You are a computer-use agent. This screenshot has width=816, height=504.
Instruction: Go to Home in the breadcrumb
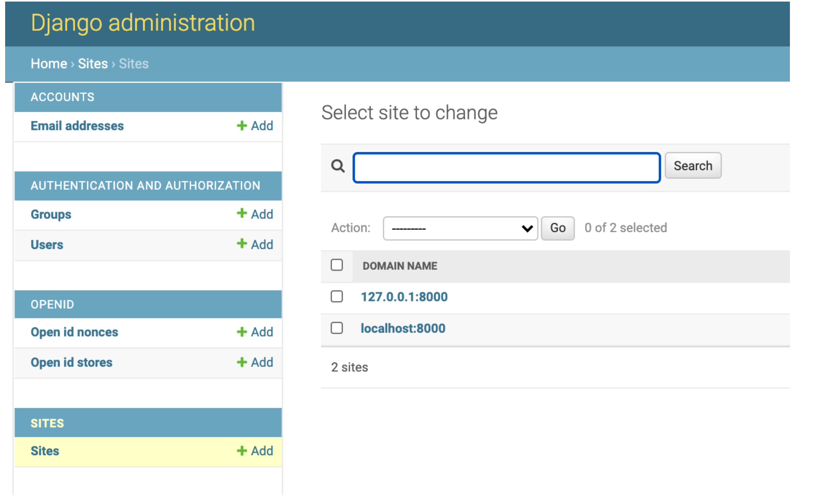pos(49,64)
